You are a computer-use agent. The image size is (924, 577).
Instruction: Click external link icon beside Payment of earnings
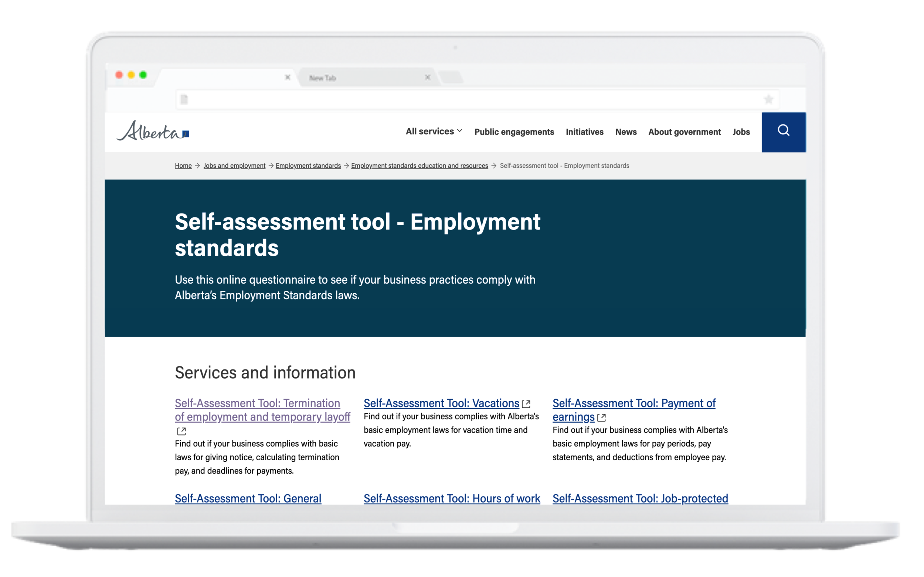601,417
